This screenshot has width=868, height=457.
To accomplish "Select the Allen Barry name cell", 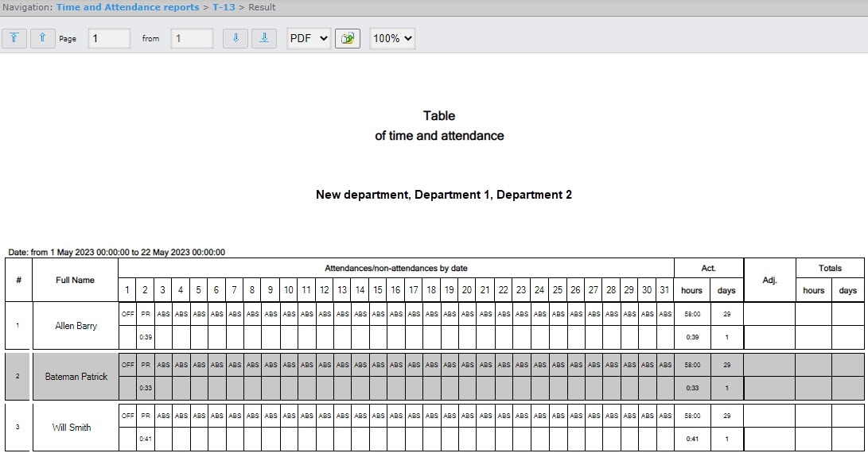I will pos(76,326).
